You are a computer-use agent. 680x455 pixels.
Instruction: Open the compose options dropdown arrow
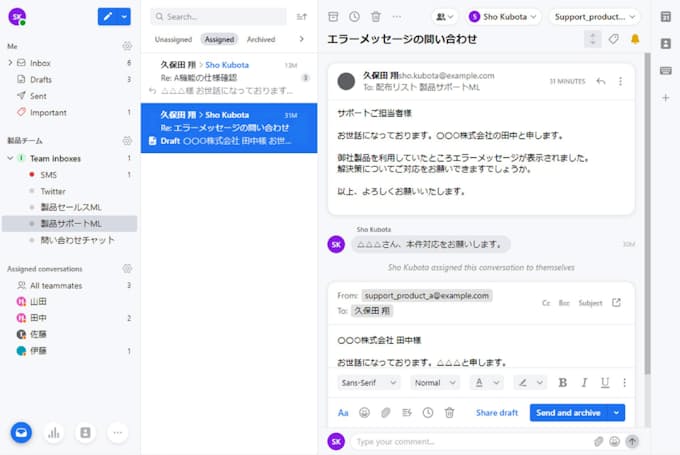[x=124, y=17]
